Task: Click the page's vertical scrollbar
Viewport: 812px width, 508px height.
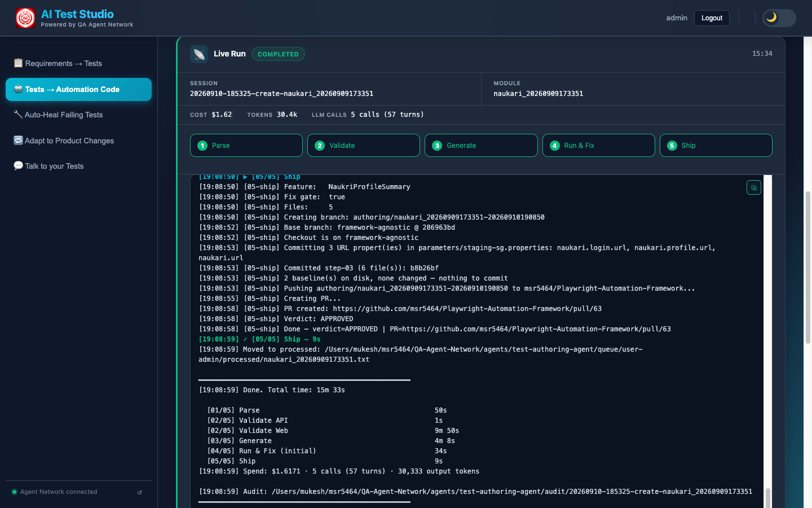Action: [x=808, y=266]
